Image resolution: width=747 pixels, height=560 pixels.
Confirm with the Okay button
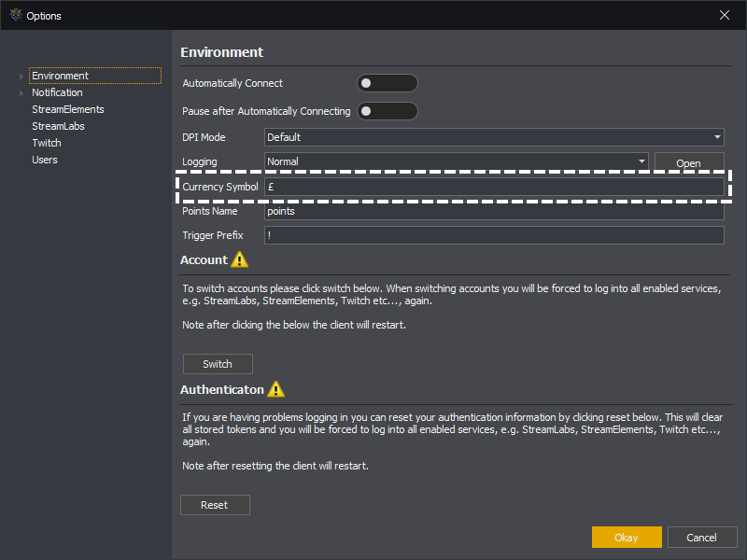click(627, 538)
